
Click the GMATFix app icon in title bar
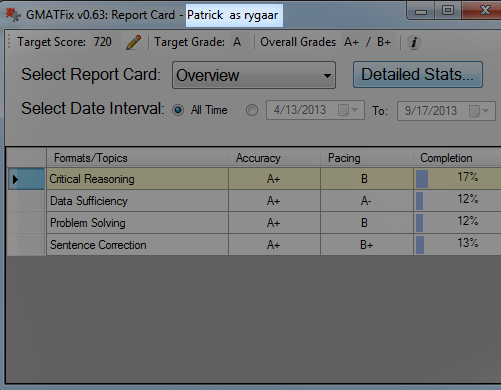coord(13,15)
